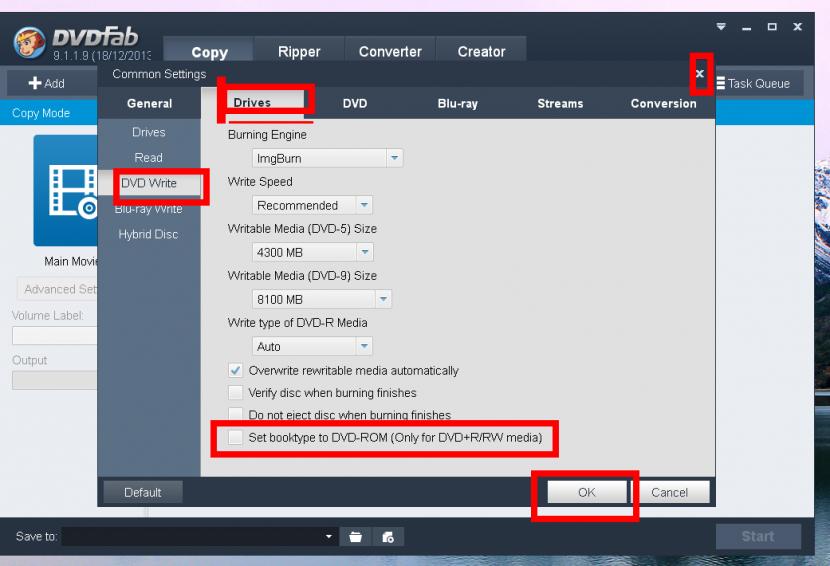830x566 pixels.
Task: Toggle Overwrite rewritable media automatically checkbox
Action: coord(235,370)
